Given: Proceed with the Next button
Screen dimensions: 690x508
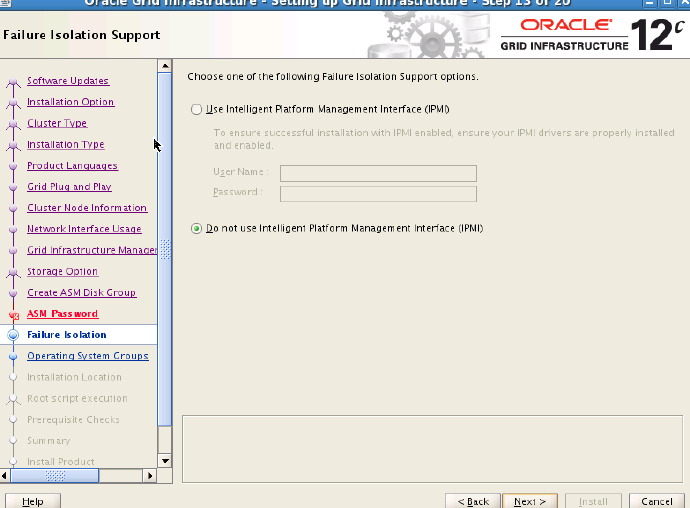Looking at the screenshot, I should coord(530,501).
